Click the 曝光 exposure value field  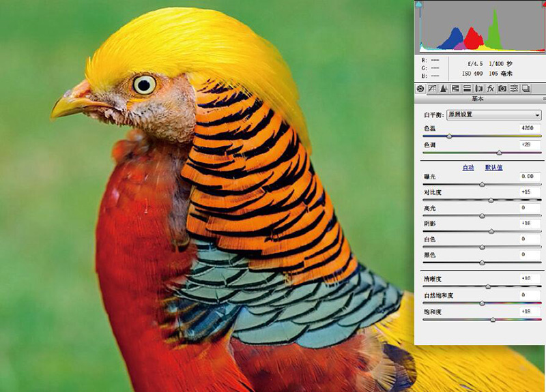click(530, 176)
